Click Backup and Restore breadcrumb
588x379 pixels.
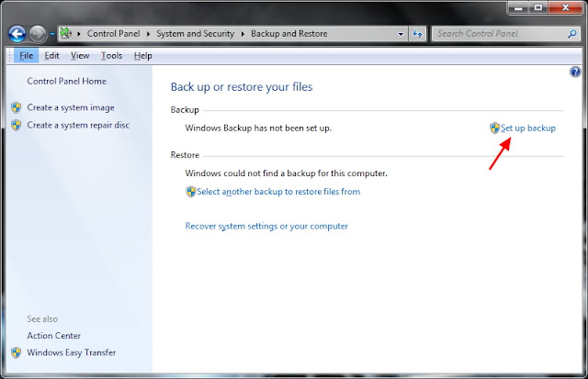[289, 34]
